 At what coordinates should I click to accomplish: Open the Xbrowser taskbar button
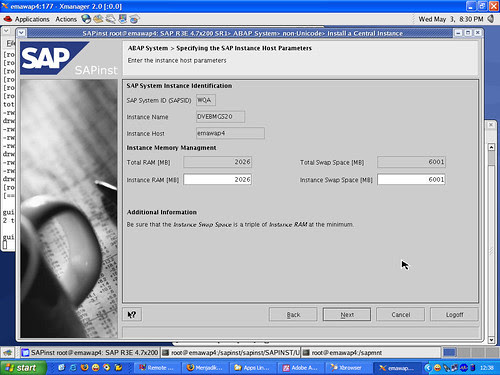click(348, 368)
